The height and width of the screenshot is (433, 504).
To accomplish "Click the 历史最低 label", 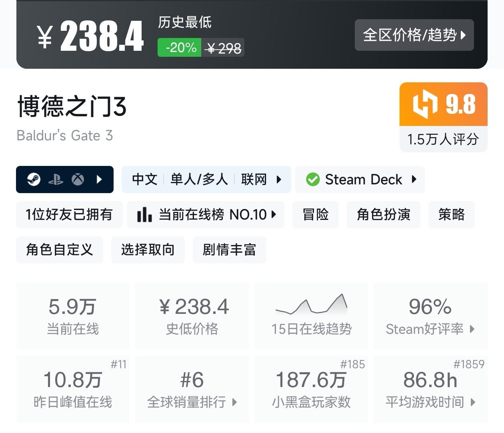I will [185, 22].
